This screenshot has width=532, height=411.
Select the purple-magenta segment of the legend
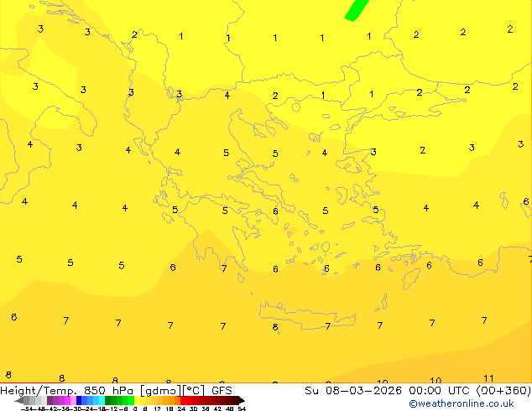click(x=61, y=400)
